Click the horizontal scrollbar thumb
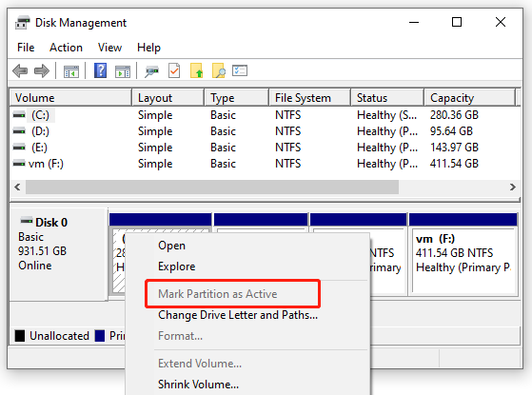Viewport: 532px width, 395px height. [212, 187]
